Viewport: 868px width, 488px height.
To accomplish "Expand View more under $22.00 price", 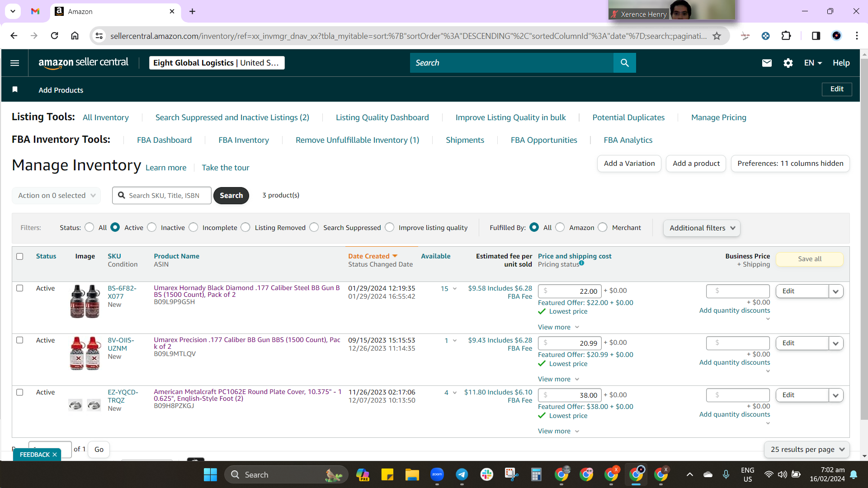I will [x=558, y=327].
